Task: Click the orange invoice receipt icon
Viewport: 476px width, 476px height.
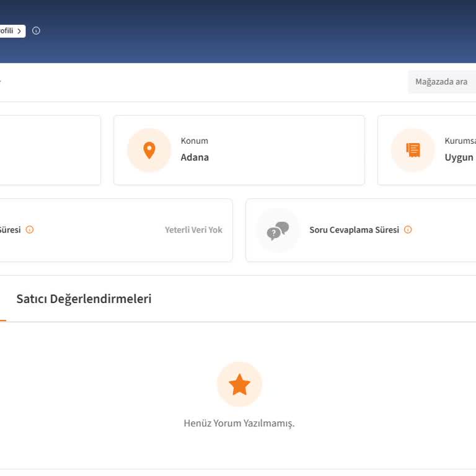Action: click(x=413, y=150)
